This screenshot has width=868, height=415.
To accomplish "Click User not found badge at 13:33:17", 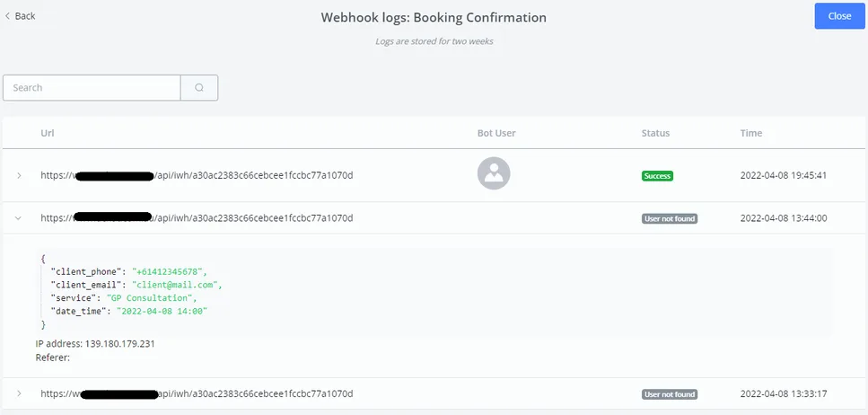I will 670,394.
